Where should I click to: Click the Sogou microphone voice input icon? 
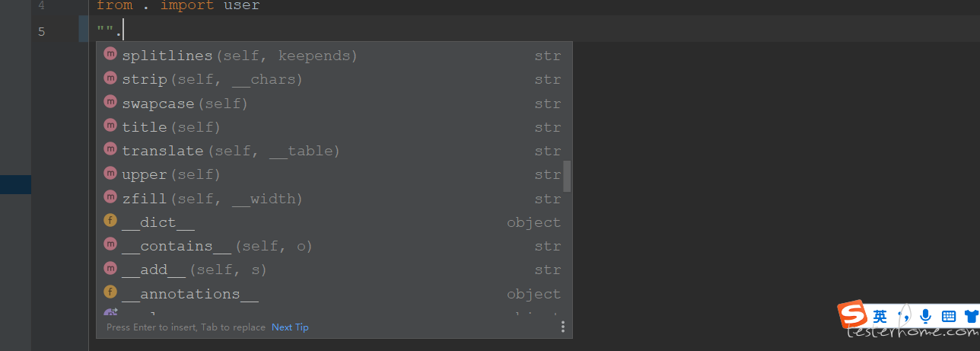coord(926,316)
